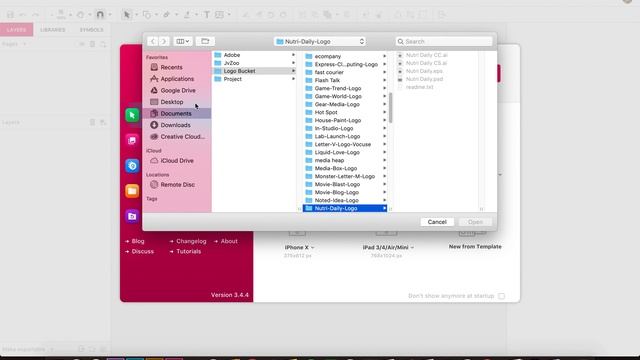The height and width of the screenshot is (360, 640).
Task: Go back in the file dialog
Action: (x=153, y=41)
